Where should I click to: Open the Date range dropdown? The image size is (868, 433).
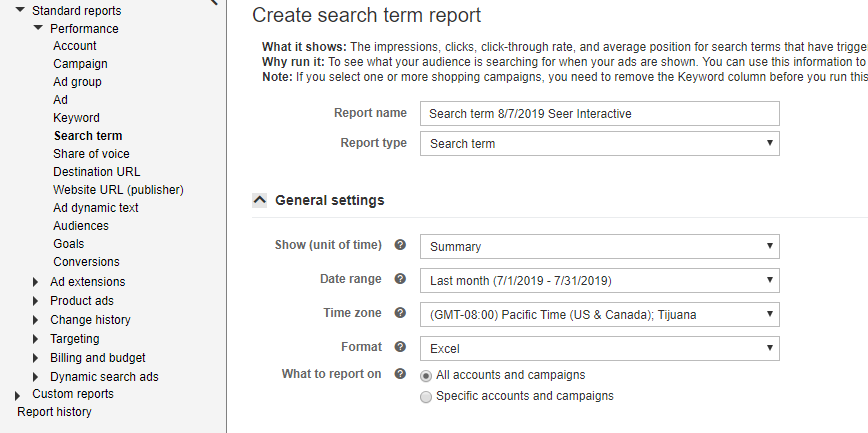pos(600,281)
